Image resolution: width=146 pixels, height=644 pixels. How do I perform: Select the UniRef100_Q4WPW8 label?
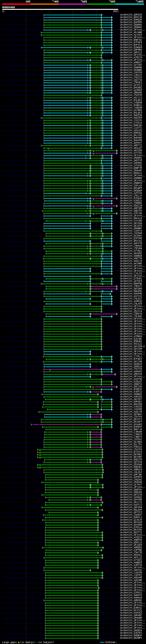(x=131, y=67)
